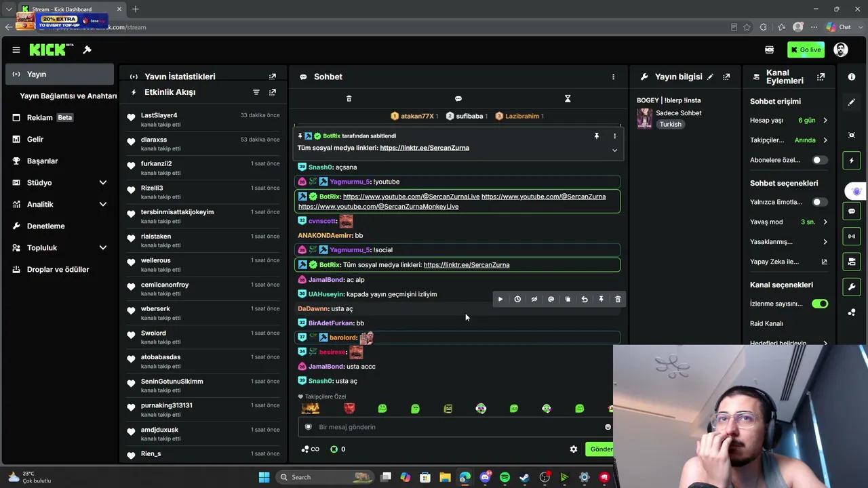868x488 pixels.
Task: Open Gelir in sidebar
Action: point(60,140)
